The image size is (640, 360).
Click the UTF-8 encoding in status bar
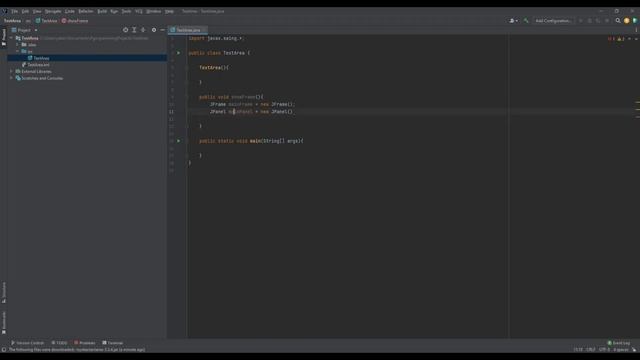click(604, 350)
